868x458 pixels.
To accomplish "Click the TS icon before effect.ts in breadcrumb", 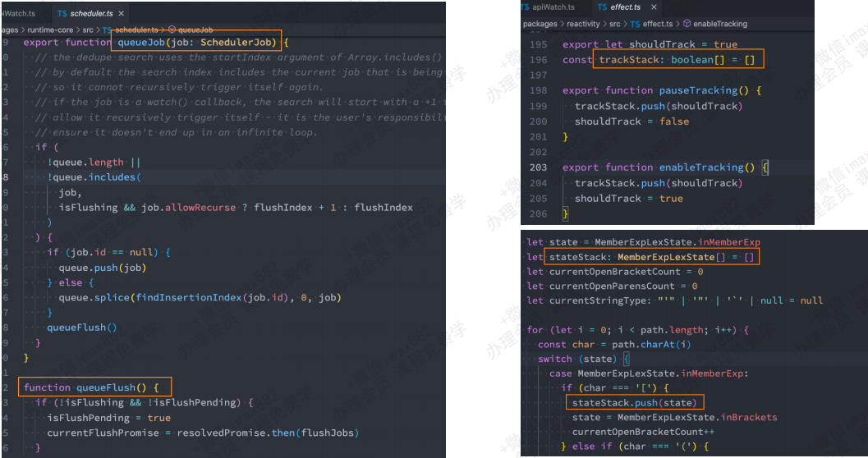I will (634, 25).
